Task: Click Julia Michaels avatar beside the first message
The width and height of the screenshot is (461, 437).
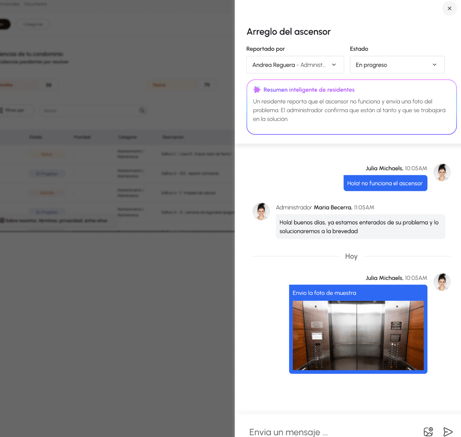Action: tap(442, 172)
